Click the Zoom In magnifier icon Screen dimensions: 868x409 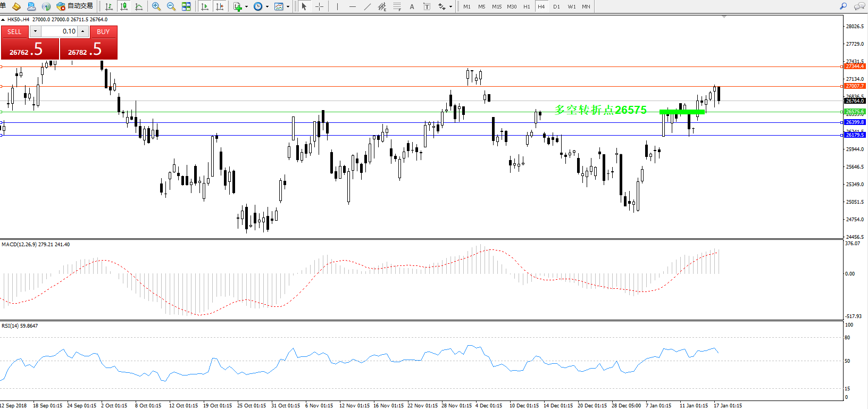(156, 6)
